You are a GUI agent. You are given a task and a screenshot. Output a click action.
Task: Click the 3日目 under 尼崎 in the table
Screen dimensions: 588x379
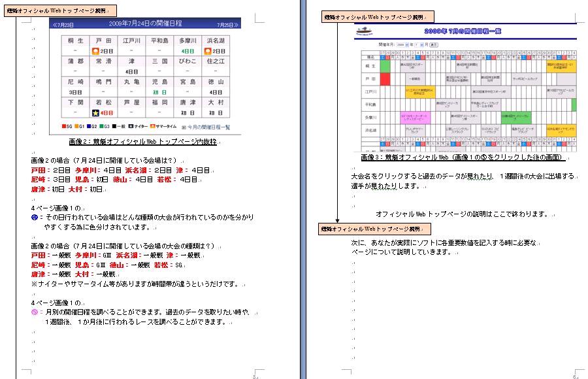[75, 92]
